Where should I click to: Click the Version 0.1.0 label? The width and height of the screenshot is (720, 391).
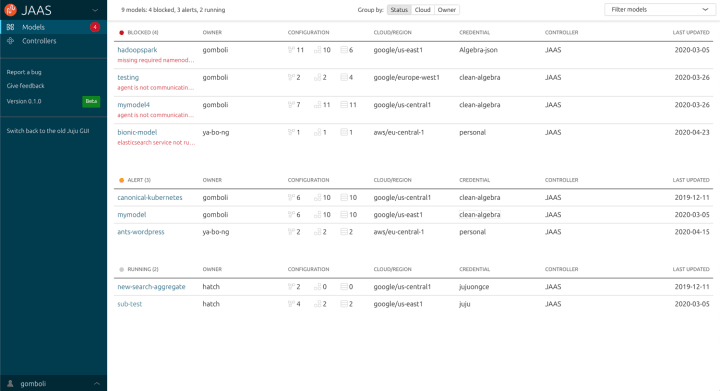(x=24, y=101)
